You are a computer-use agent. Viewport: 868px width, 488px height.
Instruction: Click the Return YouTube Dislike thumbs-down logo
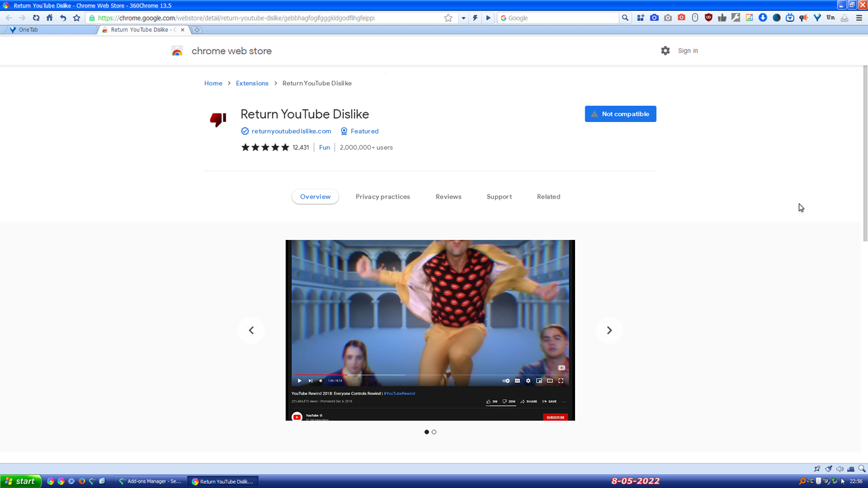218,120
